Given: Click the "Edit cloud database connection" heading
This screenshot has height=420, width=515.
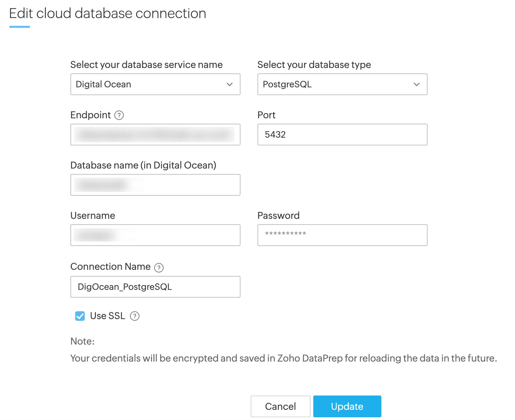Looking at the screenshot, I should point(107,14).
